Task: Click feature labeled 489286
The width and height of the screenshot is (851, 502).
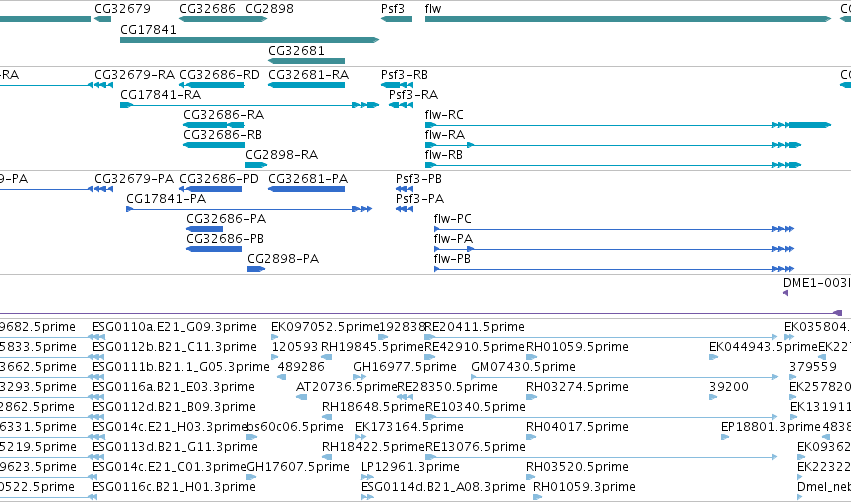Action: (301, 367)
